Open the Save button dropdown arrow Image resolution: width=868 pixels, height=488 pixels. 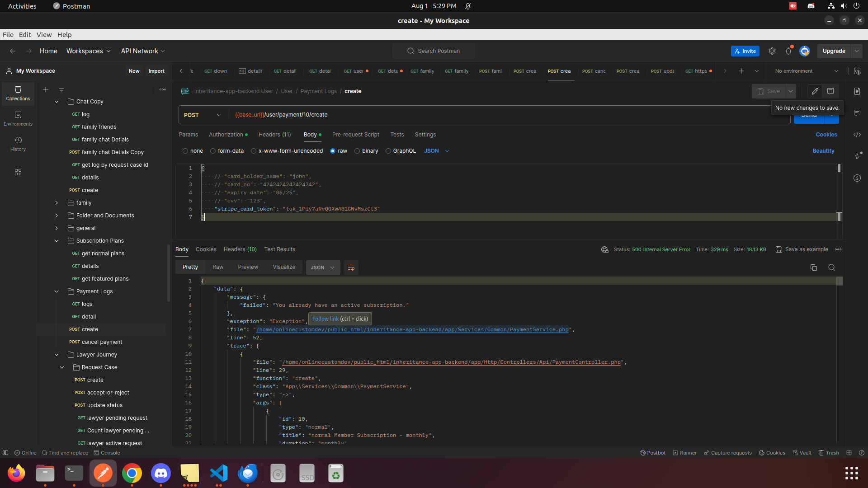point(791,91)
